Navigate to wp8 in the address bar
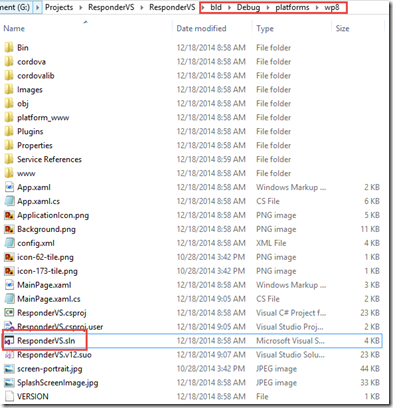 [332, 8]
